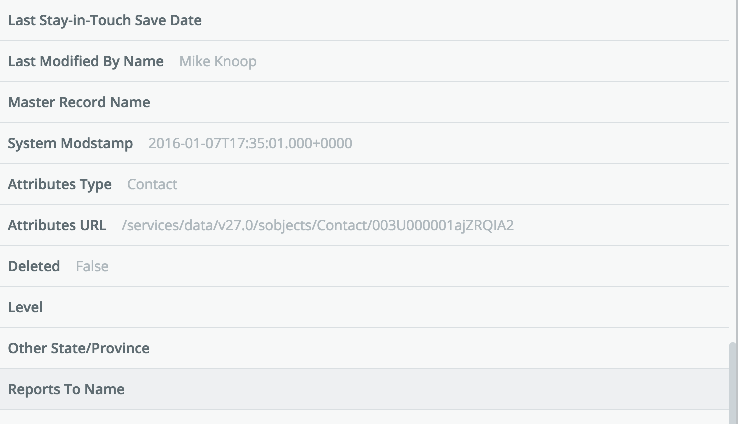Click the Attributes URL label text

(x=57, y=225)
